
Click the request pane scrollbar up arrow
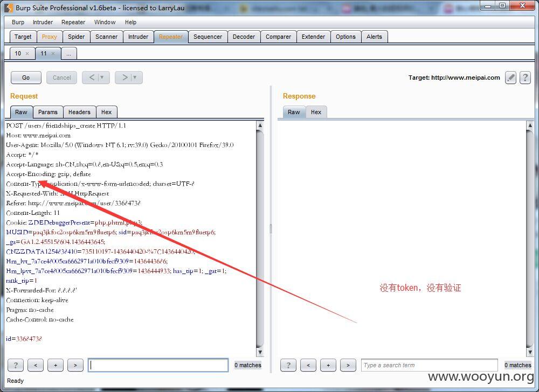pos(260,125)
